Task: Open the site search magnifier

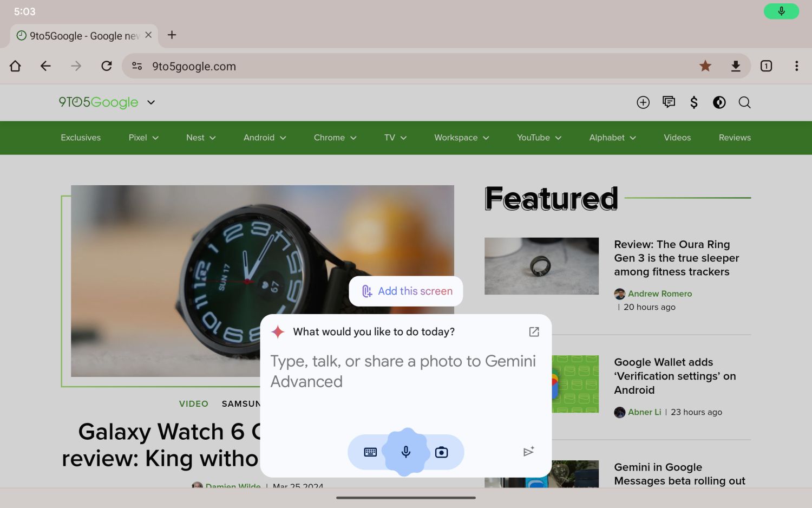Action: point(744,102)
